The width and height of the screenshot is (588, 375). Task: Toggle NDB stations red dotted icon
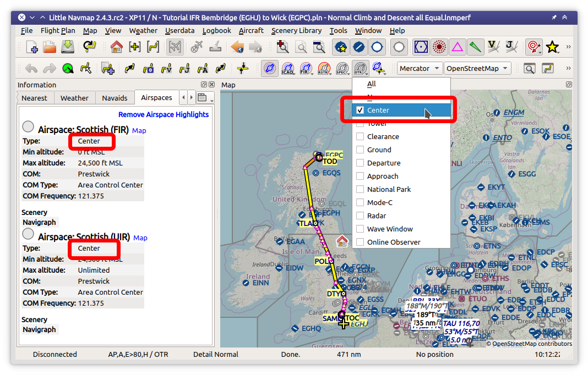pyautogui.click(x=439, y=47)
